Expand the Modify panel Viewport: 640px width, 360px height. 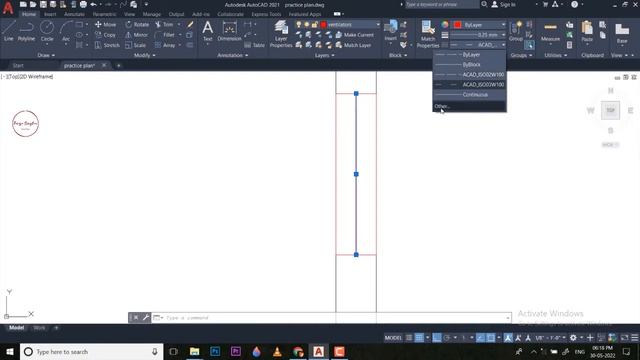click(x=144, y=55)
